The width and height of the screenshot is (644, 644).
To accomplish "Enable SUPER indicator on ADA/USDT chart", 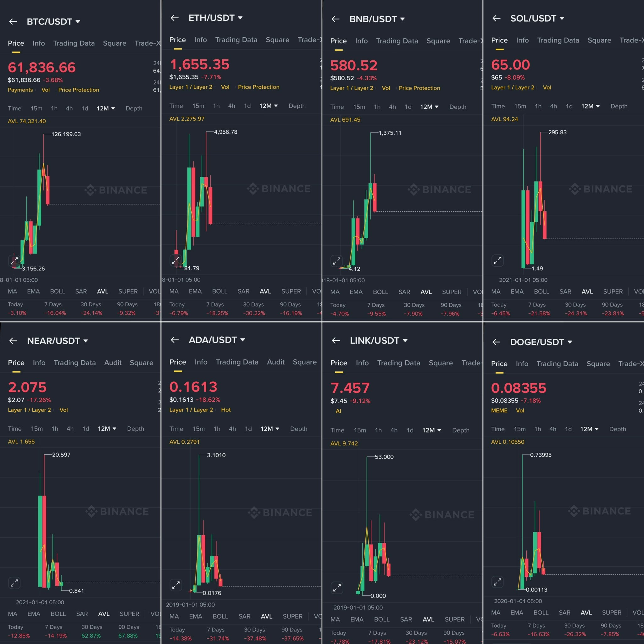I will [292, 616].
